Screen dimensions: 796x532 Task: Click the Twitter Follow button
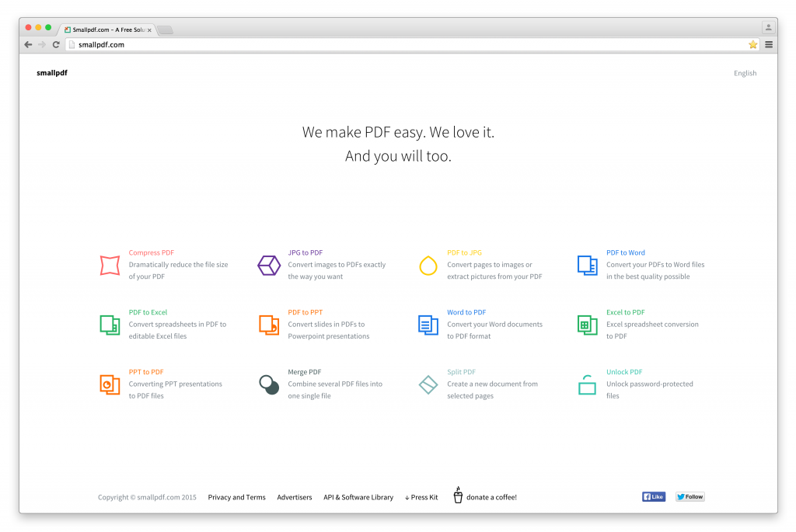point(690,496)
